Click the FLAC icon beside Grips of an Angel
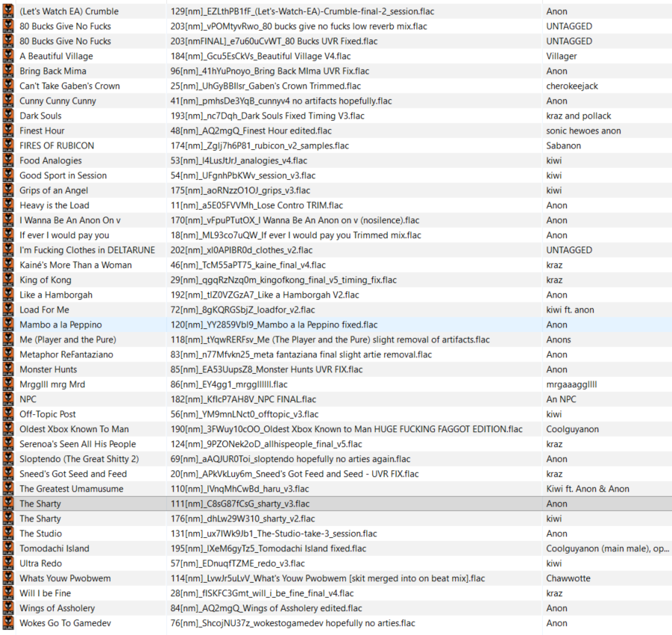The height and width of the screenshot is (635, 672). (8, 190)
